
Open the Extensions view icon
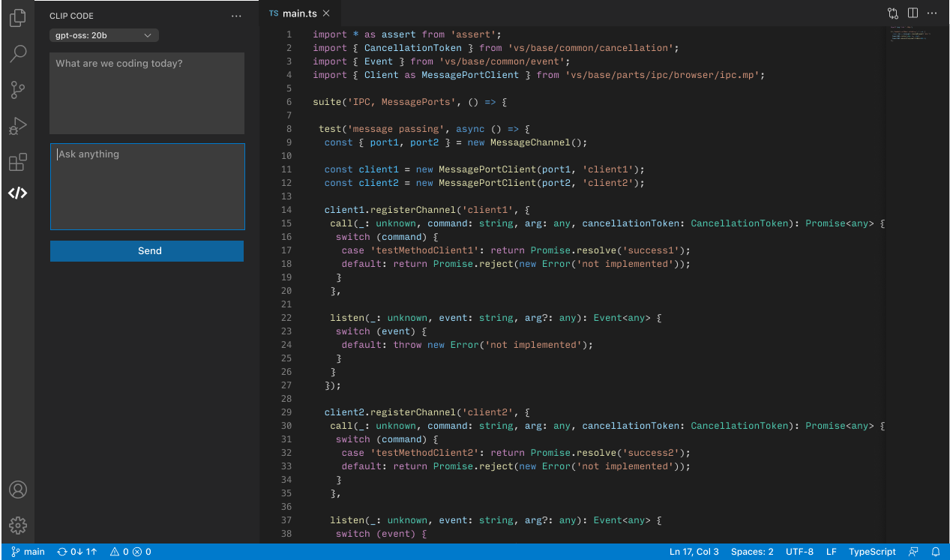pyautogui.click(x=18, y=163)
